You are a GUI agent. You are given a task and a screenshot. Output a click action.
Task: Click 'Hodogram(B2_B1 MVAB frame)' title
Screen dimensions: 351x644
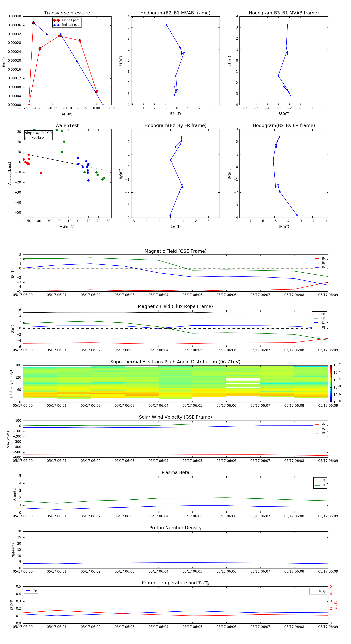[175, 13]
